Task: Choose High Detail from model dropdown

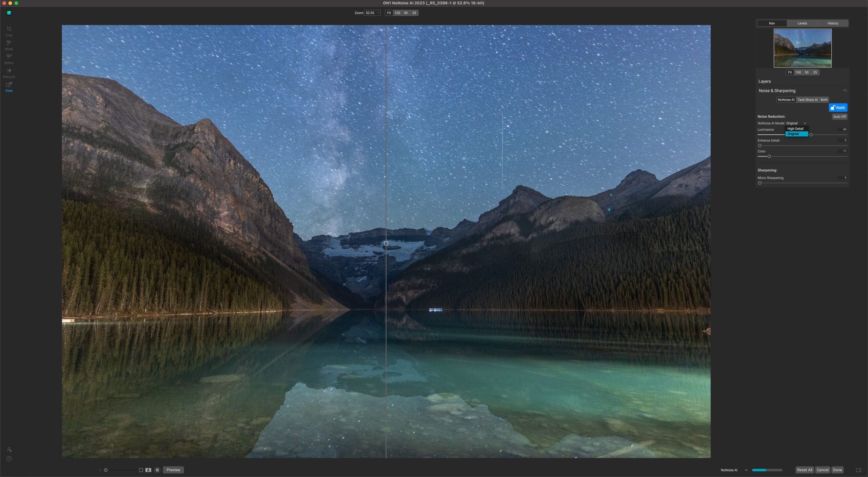Action: pos(795,129)
